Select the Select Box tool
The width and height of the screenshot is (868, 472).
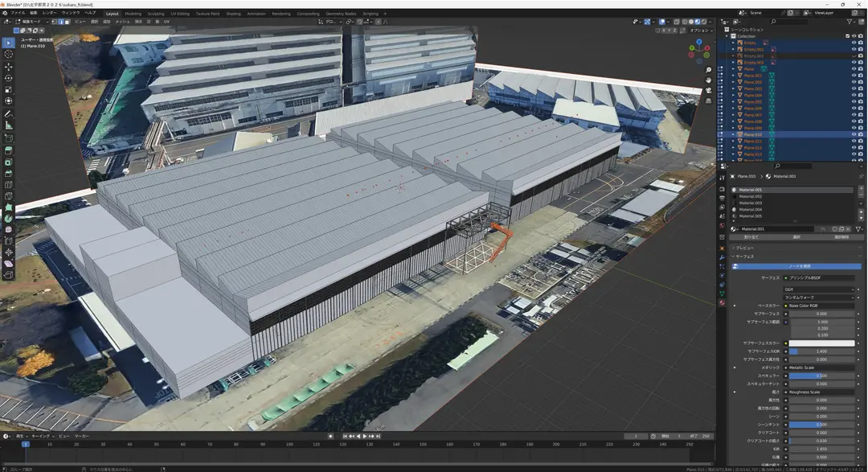coord(8,43)
